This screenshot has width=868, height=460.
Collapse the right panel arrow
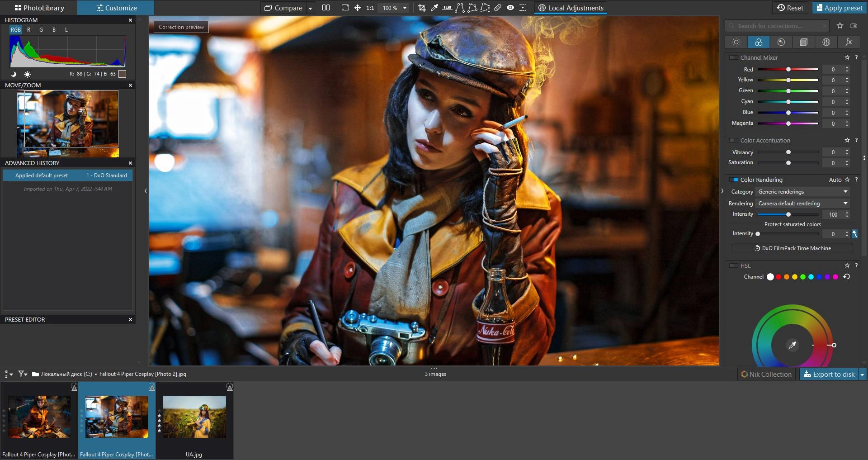722,191
